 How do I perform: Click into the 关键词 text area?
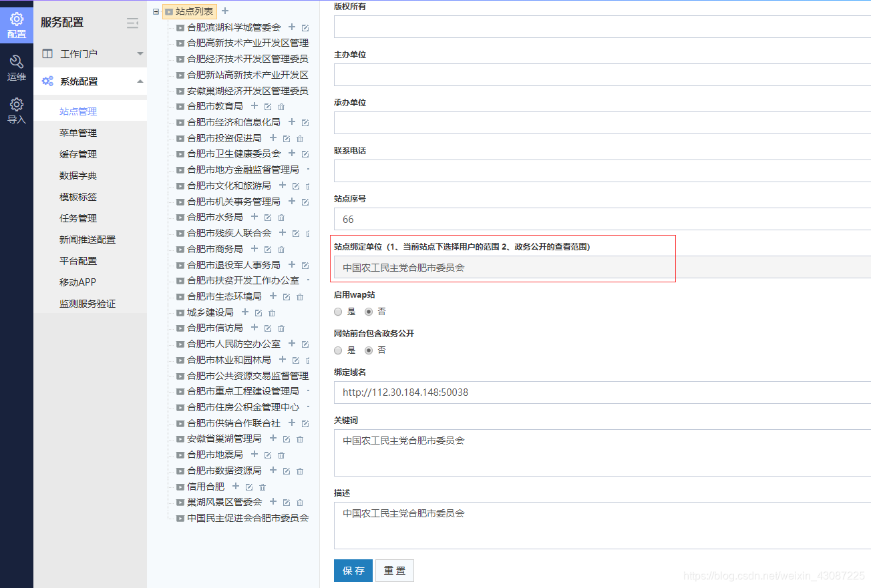click(602, 453)
